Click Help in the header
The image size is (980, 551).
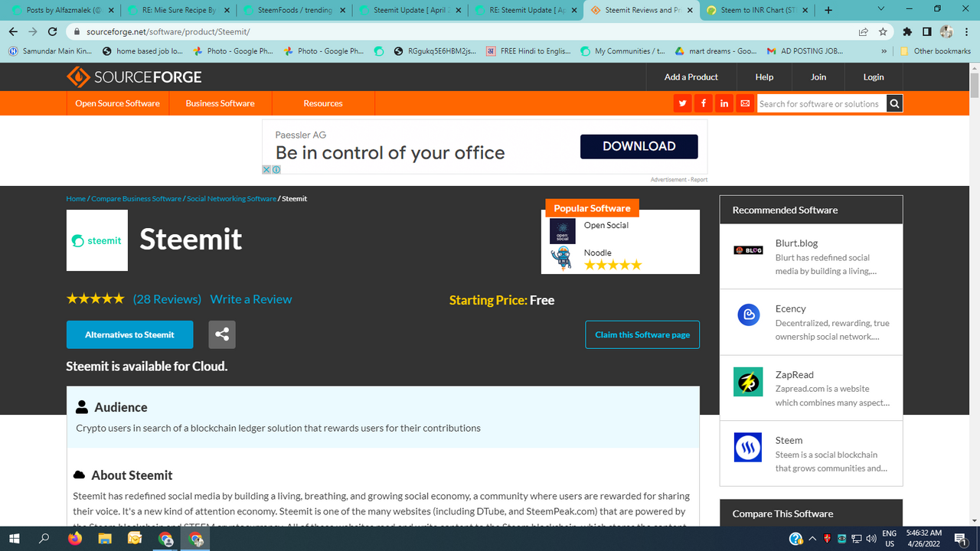coord(764,77)
